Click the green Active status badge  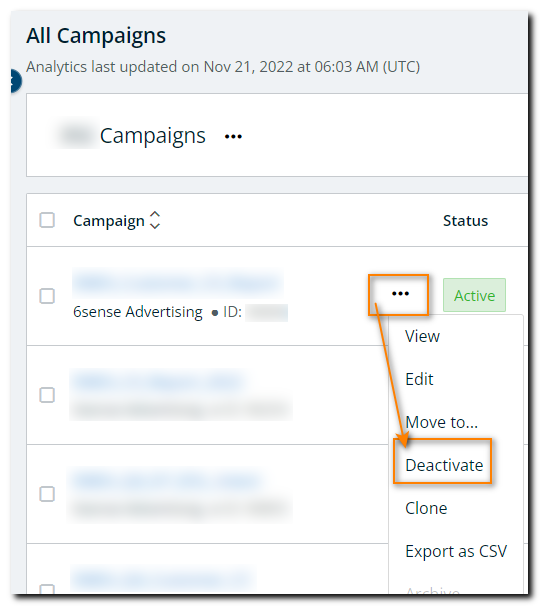click(474, 295)
